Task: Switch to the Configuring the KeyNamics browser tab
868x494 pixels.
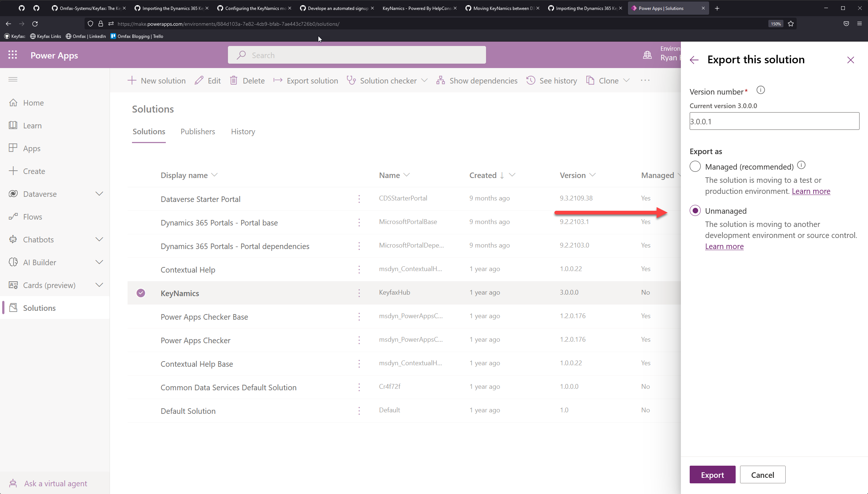Action: click(254, 8)
